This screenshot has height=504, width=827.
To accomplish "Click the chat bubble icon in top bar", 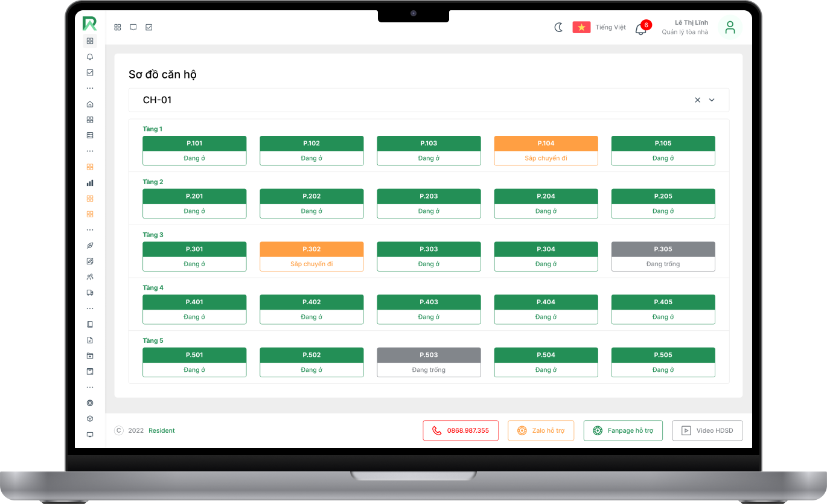I will point(133,27).
